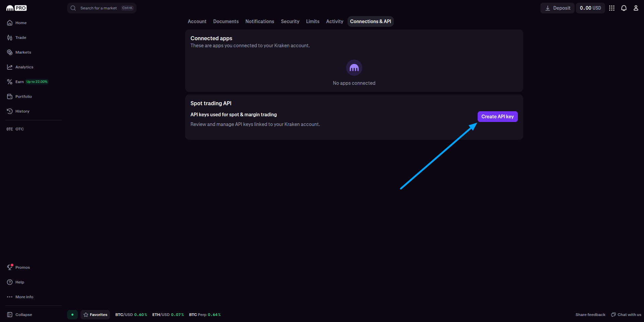
Task: Switch to the Notifications tab
Action: [260, 21]
